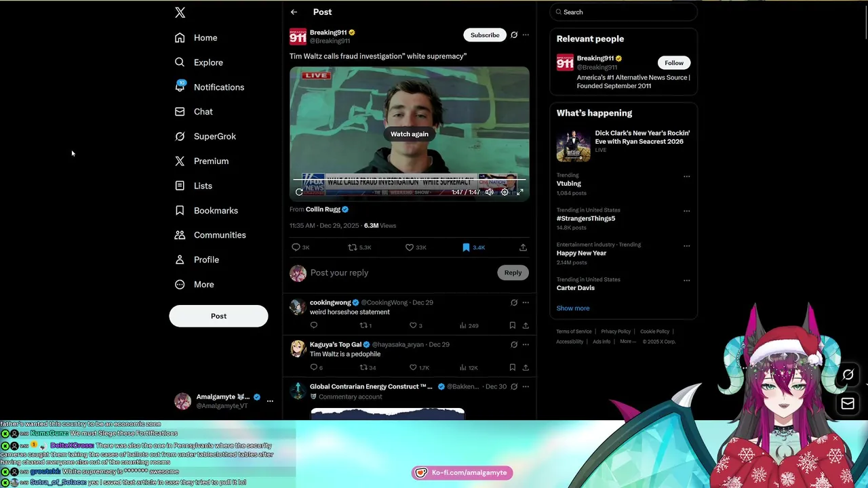Open video settings gear icon
Viewport: 868px width, 488px height.
[x=505, y=192]
